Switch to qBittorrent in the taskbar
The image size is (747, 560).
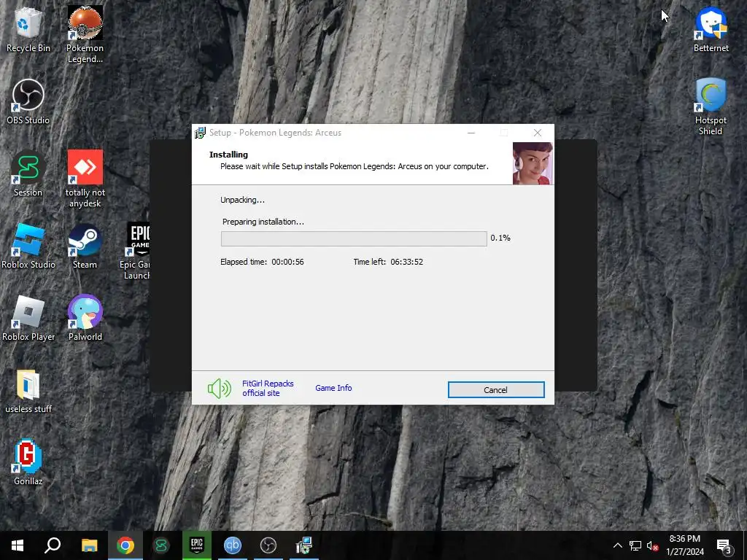tap(233, 545)
